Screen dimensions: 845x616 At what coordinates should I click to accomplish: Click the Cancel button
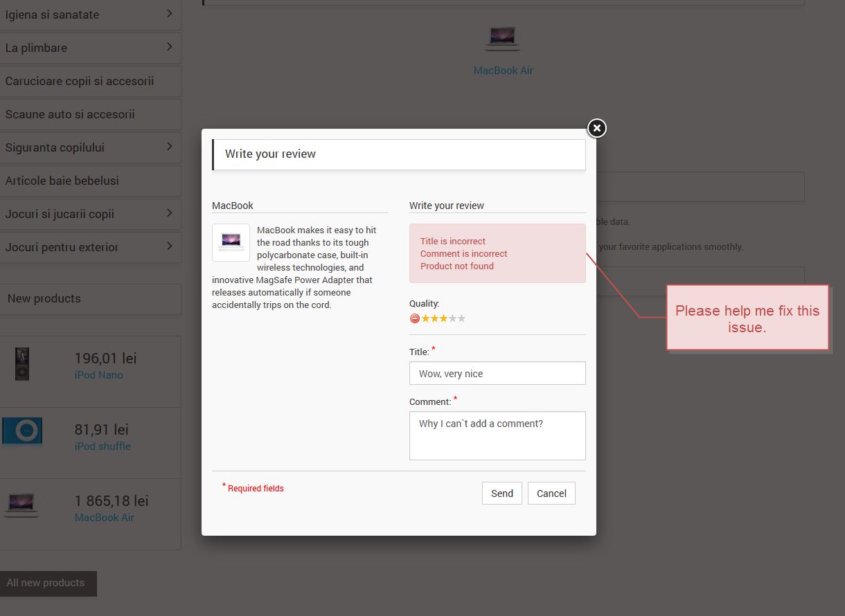tap(551, 493)
